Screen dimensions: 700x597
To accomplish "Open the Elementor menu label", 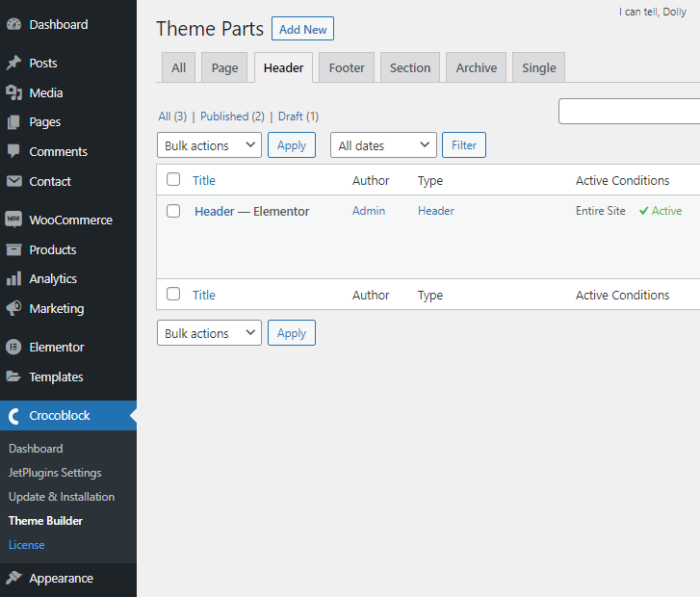I will click(57, 347).
